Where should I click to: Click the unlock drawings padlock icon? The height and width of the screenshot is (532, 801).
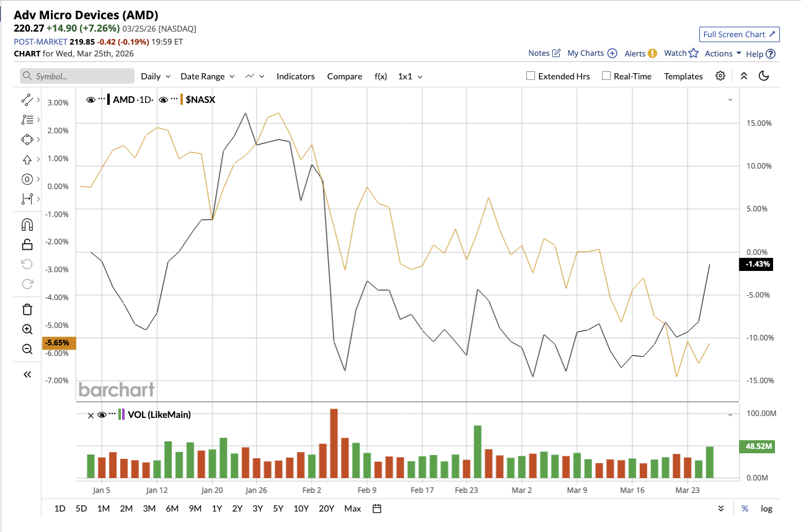click(x=27, y=244)
